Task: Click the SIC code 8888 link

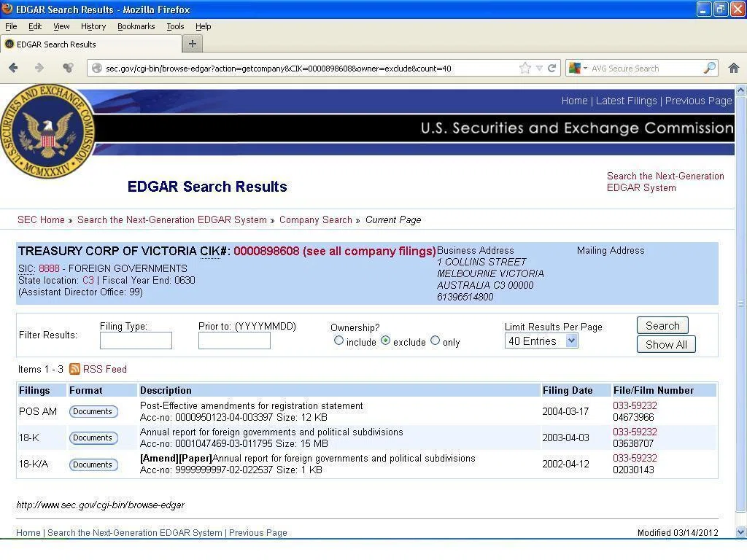Action: pos(49,268)
